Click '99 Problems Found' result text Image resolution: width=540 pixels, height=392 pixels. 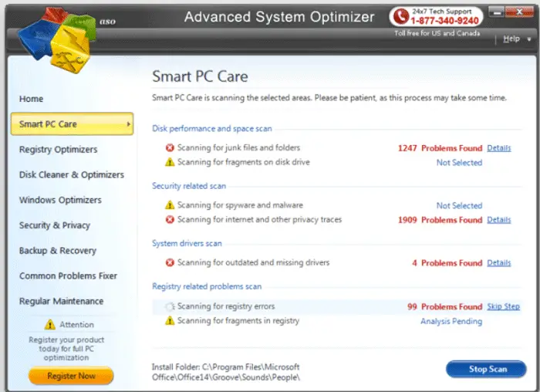444,306
